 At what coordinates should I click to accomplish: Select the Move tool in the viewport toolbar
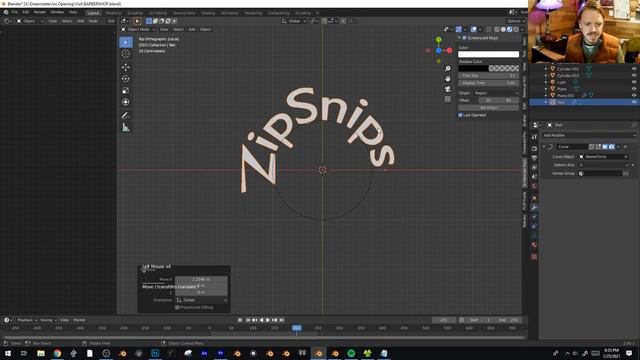click(126, 67)
